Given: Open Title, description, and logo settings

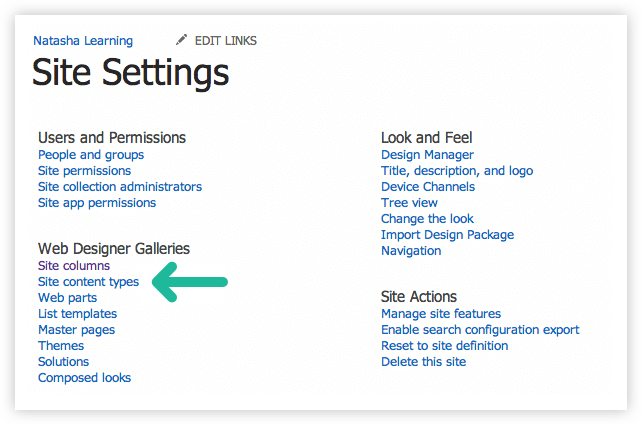Looking at the screenshot, I should (457, 171).
